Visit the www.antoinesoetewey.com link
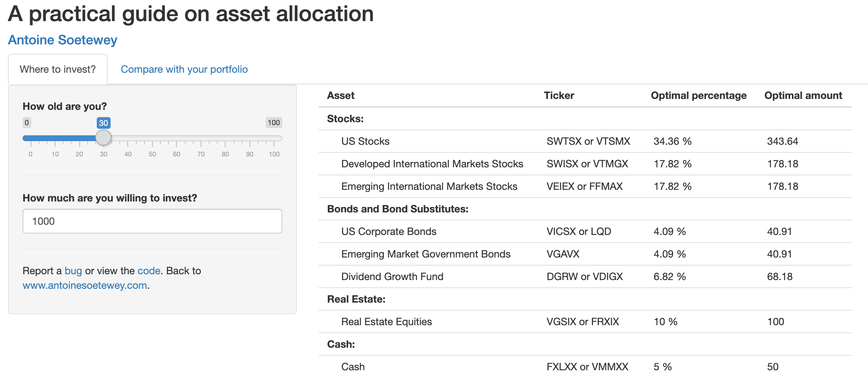This screenshot has width=868, height=387. pyautogui.click(x=85, y=285)
